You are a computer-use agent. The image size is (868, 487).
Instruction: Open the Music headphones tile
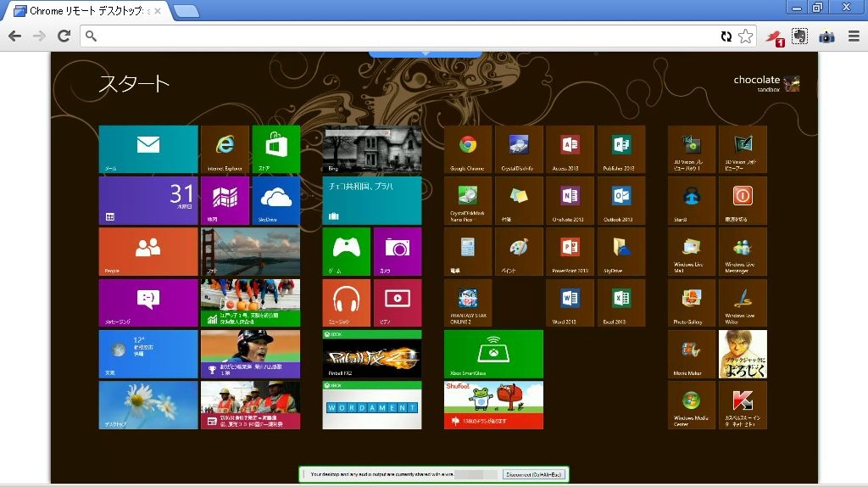click(x=347, y=303)
